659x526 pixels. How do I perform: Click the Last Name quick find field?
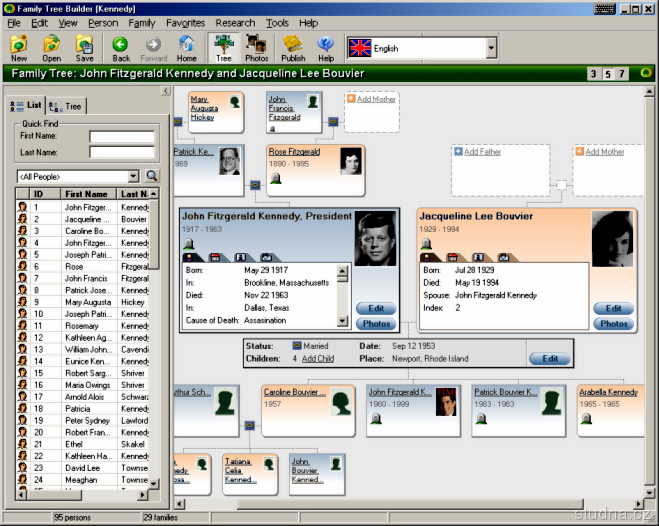[x=121, y=153]
